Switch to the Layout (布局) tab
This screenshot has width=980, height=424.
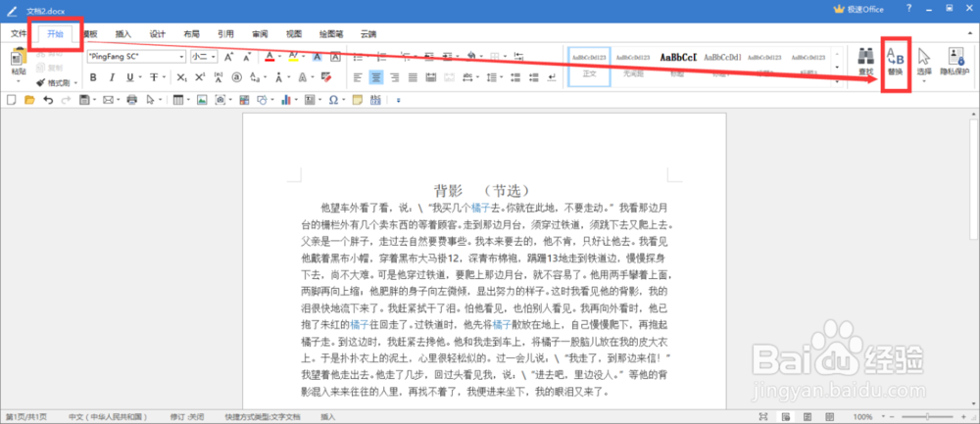point(191,33)
